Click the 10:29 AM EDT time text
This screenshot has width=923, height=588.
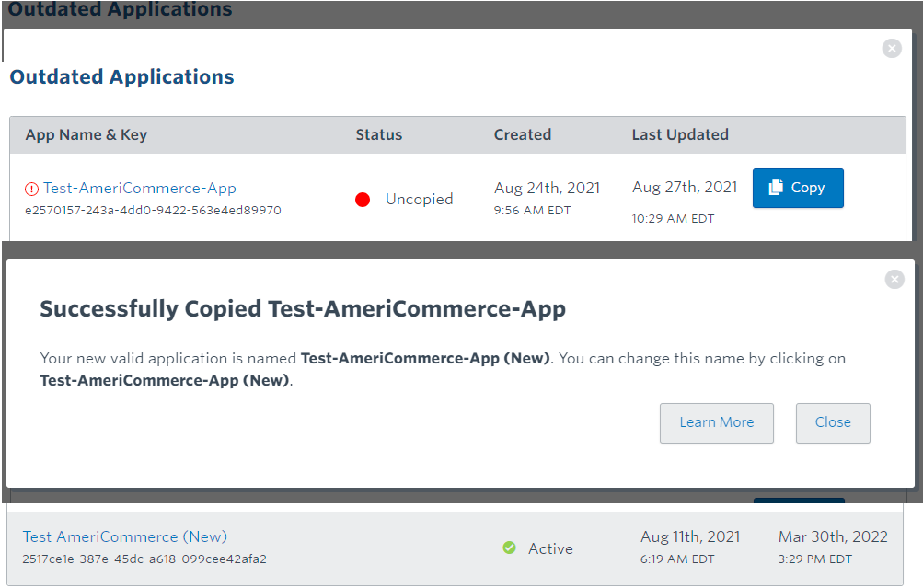tap(673, 218)
